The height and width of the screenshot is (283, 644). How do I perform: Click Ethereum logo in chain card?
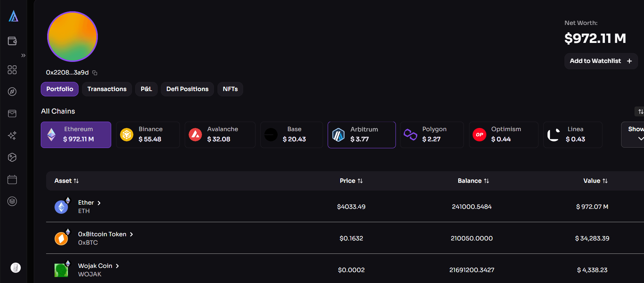tap(51, 135)
